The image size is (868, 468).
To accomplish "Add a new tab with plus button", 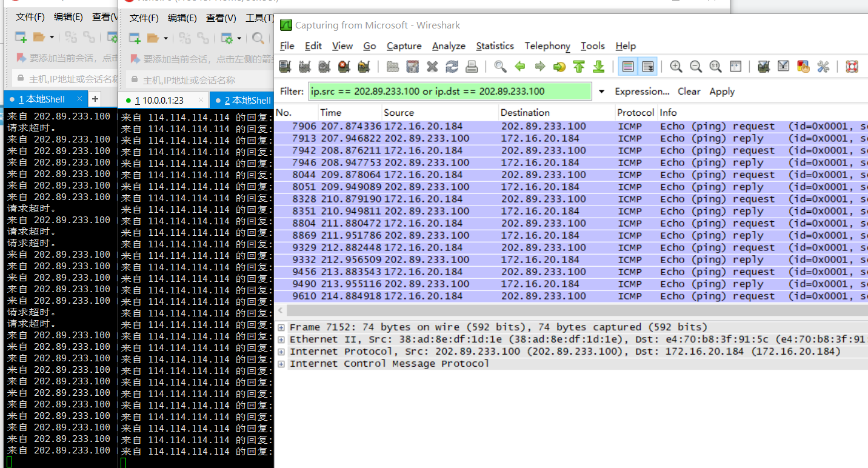I will pyautogui.click(x=95, y=99).
